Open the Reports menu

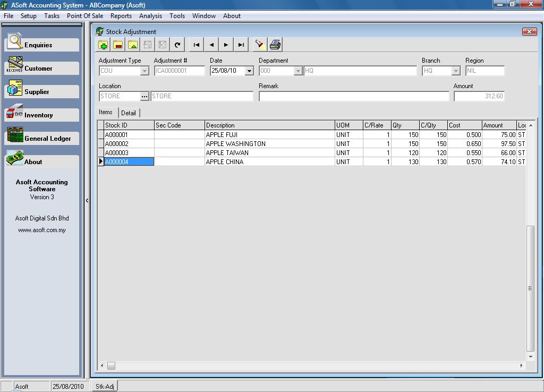click(x=121, y=15)
